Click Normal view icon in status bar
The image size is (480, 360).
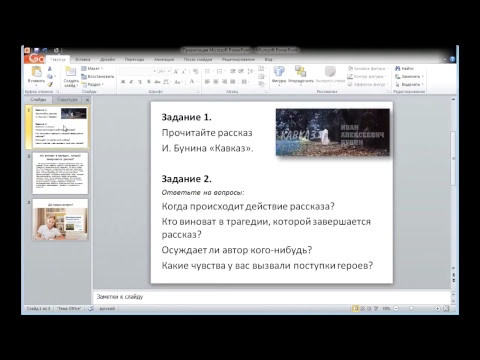356,309
